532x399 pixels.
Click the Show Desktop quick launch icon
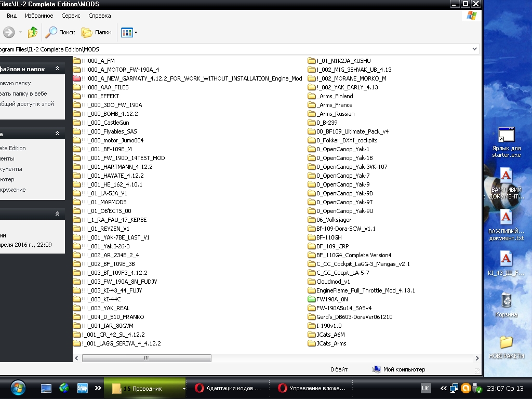46,388
